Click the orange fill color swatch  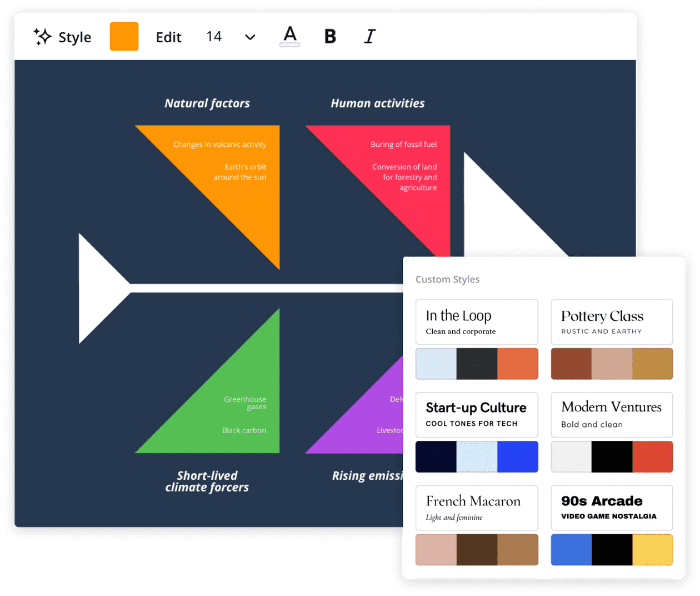[x=124, y=37]
